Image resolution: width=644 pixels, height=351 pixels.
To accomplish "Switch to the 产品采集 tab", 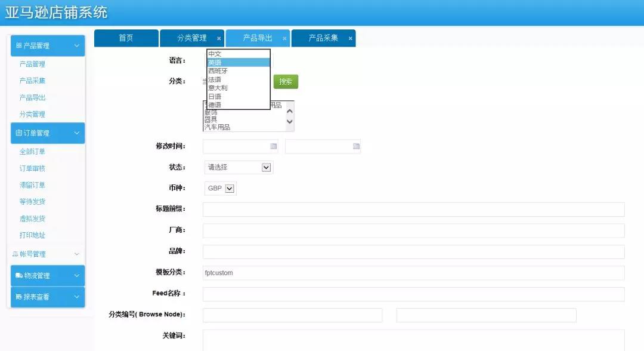I will pos(323,38).
